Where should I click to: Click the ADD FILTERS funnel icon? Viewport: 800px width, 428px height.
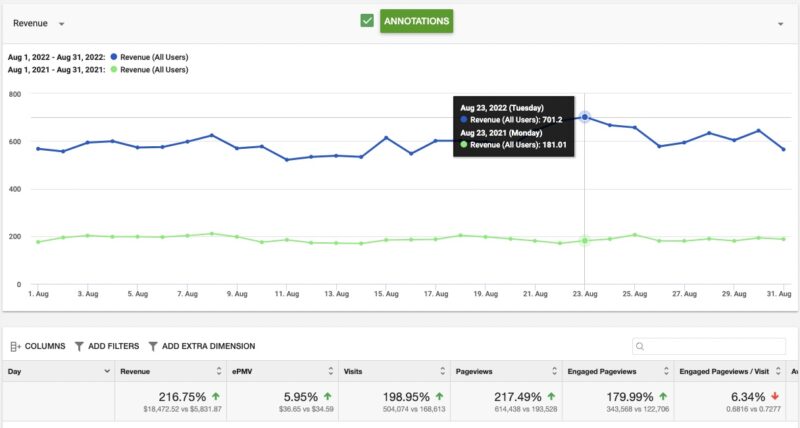tap(80, 346)
